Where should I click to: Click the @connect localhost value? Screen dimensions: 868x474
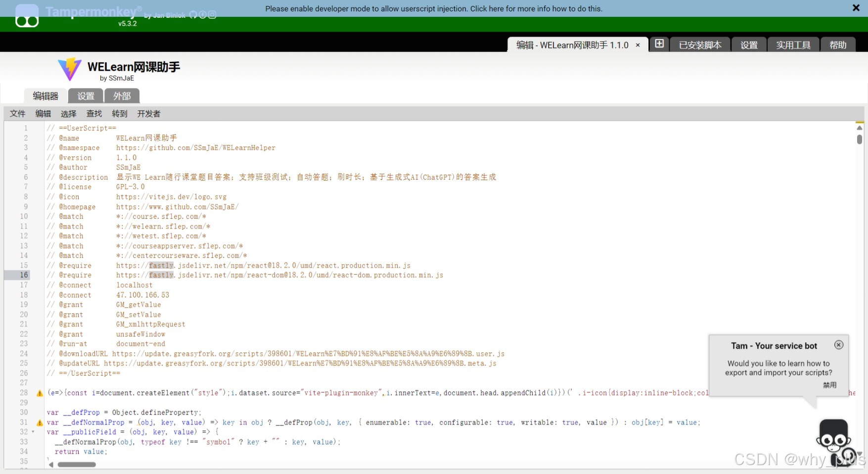[135, 285]
